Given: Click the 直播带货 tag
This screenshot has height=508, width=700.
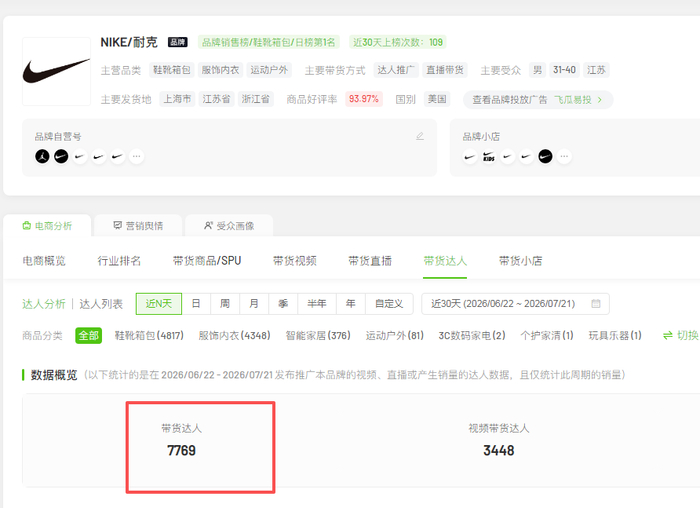Looking at the screenshot, I should click(x=445, y=70).
